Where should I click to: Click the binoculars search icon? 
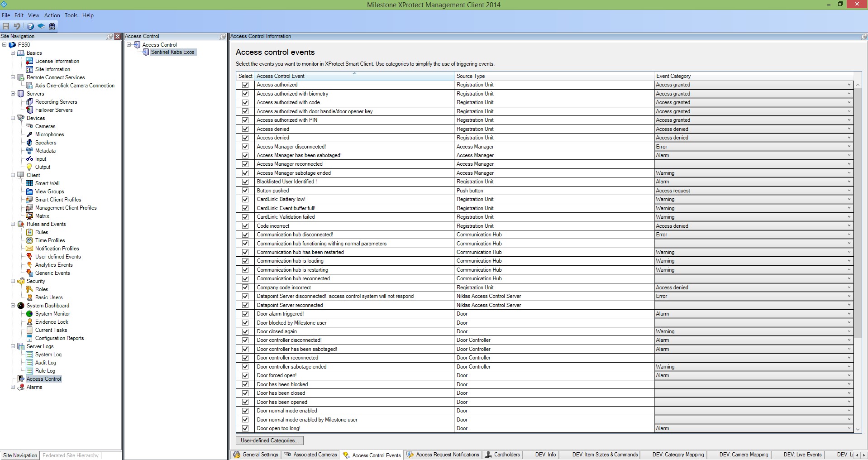(x=52, y=26)
